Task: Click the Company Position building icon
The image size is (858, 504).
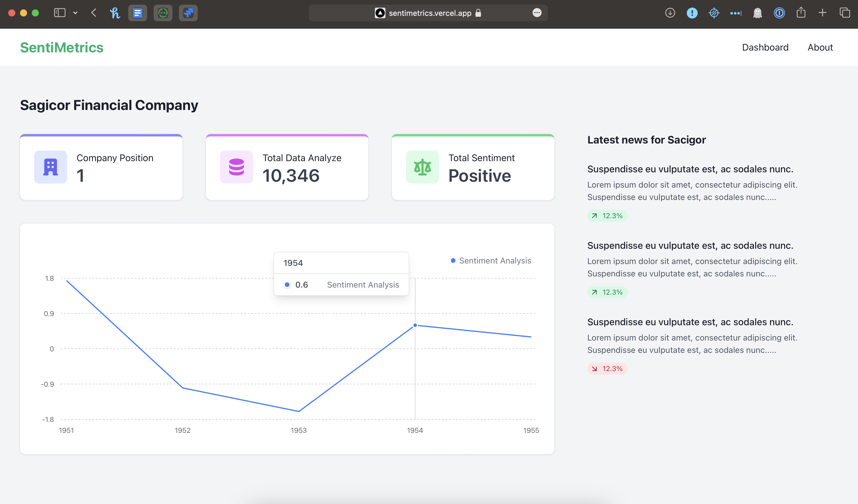Action: pos(50,167)
